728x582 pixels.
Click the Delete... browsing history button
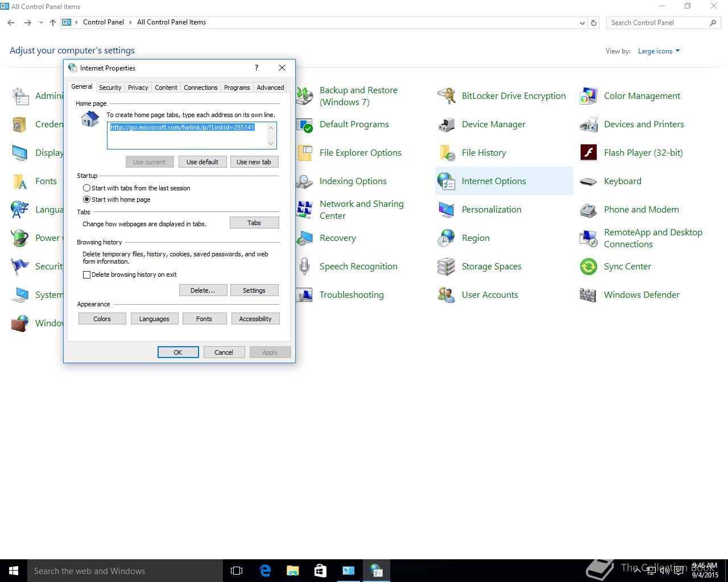(x=203, y=290)
